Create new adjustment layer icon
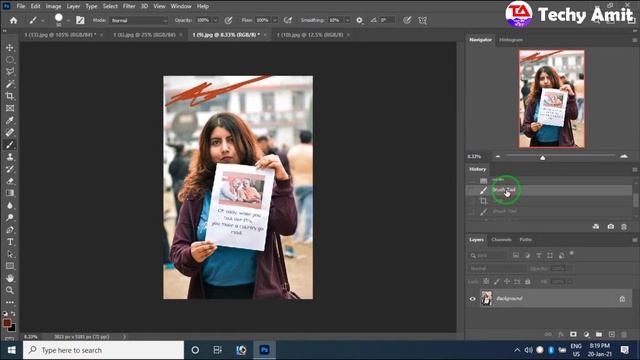Image resolution: width=640 pixels, height=360 pixels. 587,334
